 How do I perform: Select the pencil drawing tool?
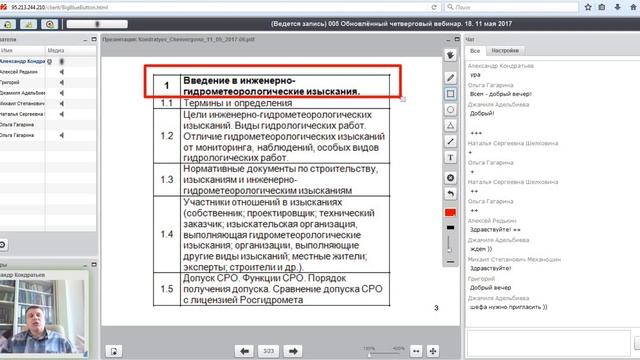coord(450,78)
